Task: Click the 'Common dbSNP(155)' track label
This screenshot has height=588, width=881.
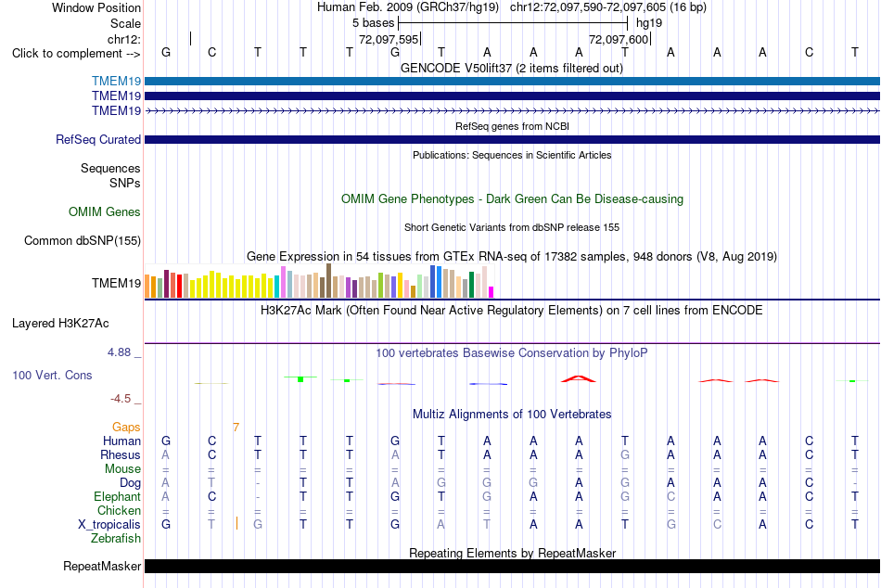Action: pos(83,240)
